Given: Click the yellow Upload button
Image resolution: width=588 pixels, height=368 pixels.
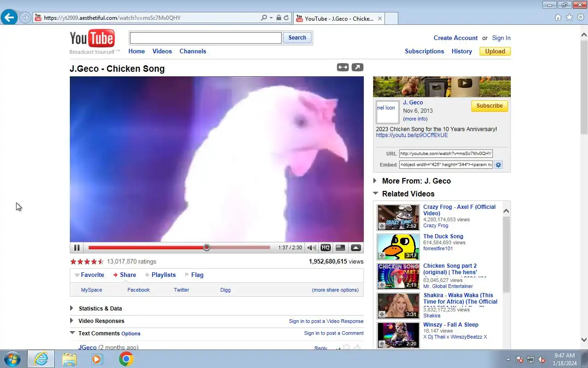Looking at the screenshot, I should tap(495, 51).
